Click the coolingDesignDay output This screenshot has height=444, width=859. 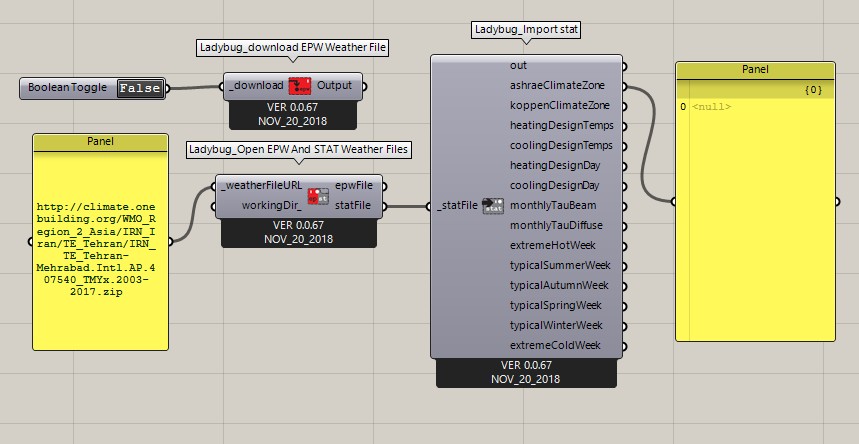554,185
